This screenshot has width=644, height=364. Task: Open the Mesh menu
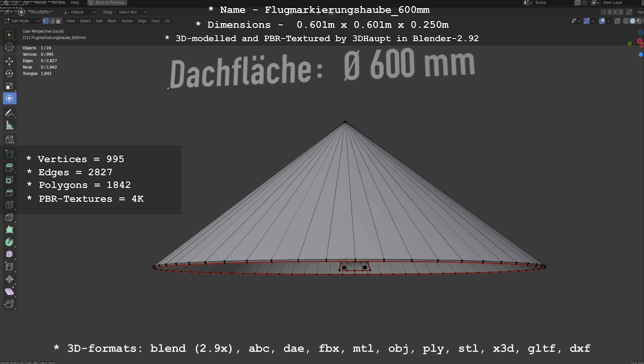pyautogui.click(x=112, y=21)
